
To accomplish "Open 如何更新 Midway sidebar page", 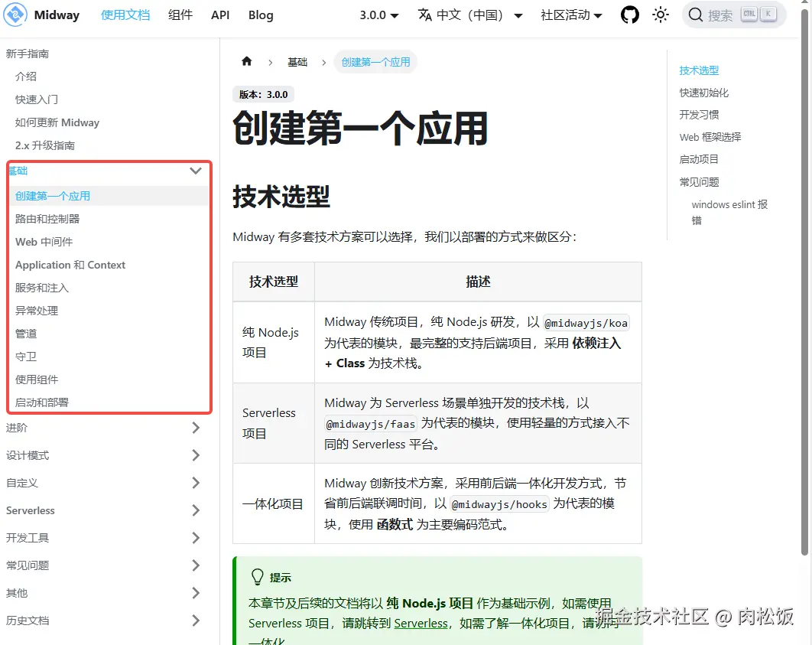I will 57,122.
